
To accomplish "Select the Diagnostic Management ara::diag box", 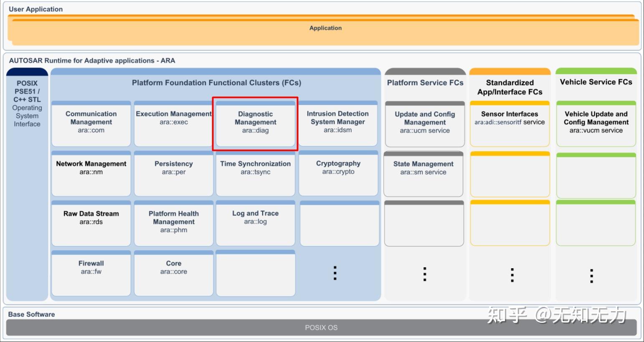I will 255,123.
